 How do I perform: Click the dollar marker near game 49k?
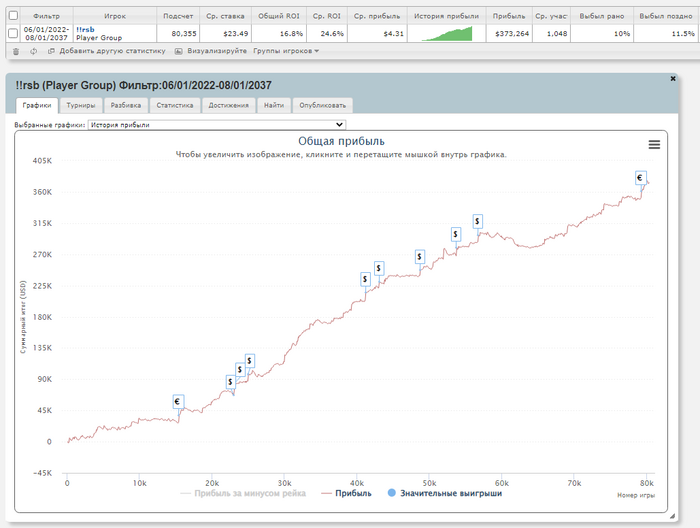coord(419,257)
